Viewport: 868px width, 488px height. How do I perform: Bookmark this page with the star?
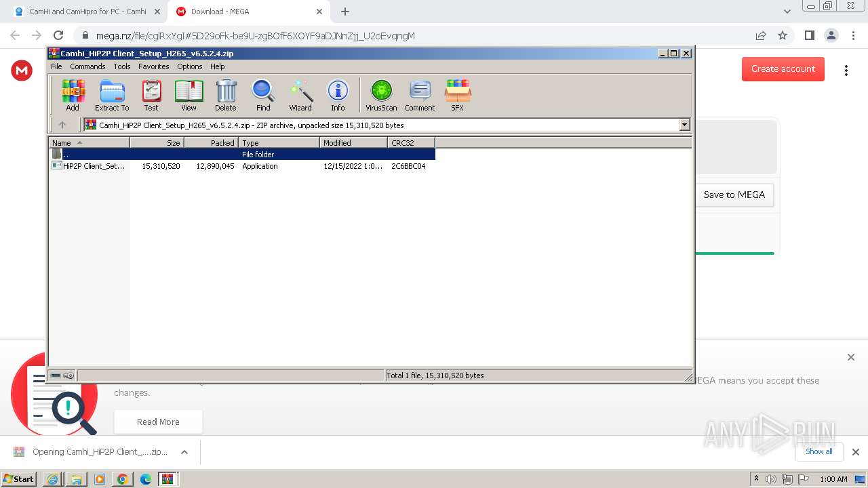coord(783,35)
